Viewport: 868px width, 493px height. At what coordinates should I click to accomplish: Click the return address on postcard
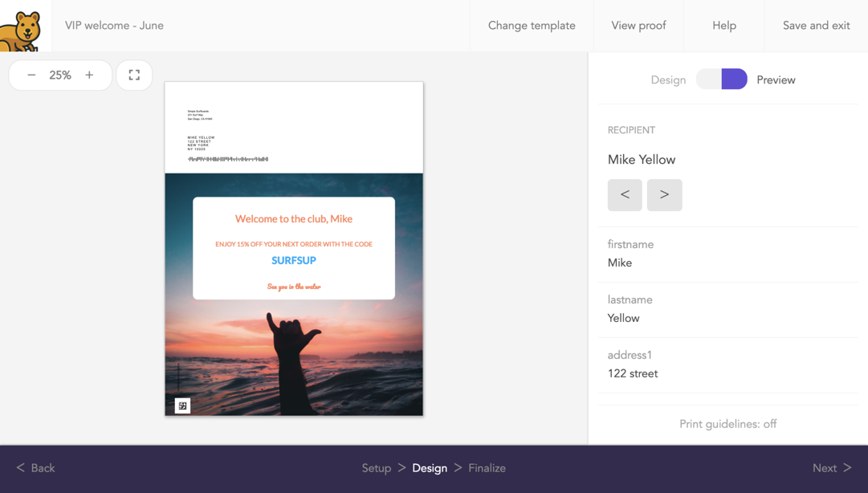(x=200, y=115)
